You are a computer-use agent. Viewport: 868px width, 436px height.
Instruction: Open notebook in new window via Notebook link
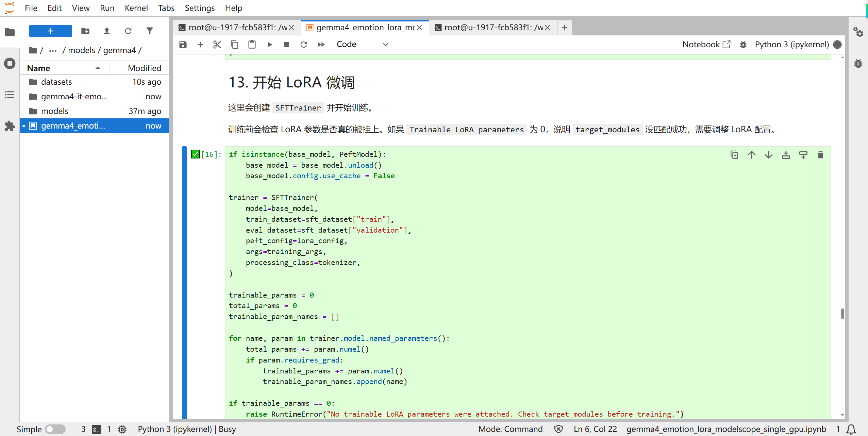(706, 45)
